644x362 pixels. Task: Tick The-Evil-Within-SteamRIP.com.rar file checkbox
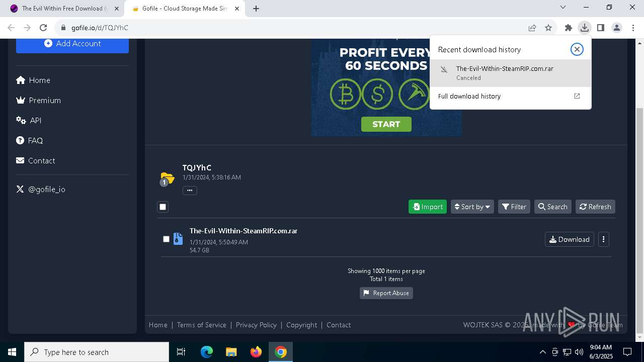[x=166, y=239]
